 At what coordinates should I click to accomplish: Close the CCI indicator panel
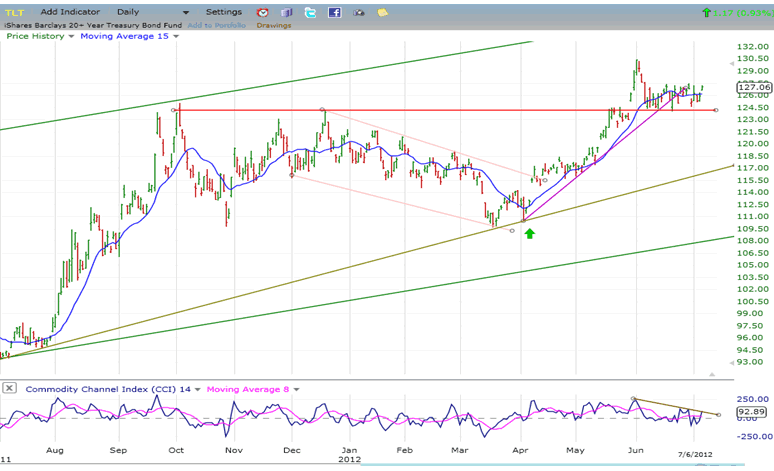click(9, 387)
